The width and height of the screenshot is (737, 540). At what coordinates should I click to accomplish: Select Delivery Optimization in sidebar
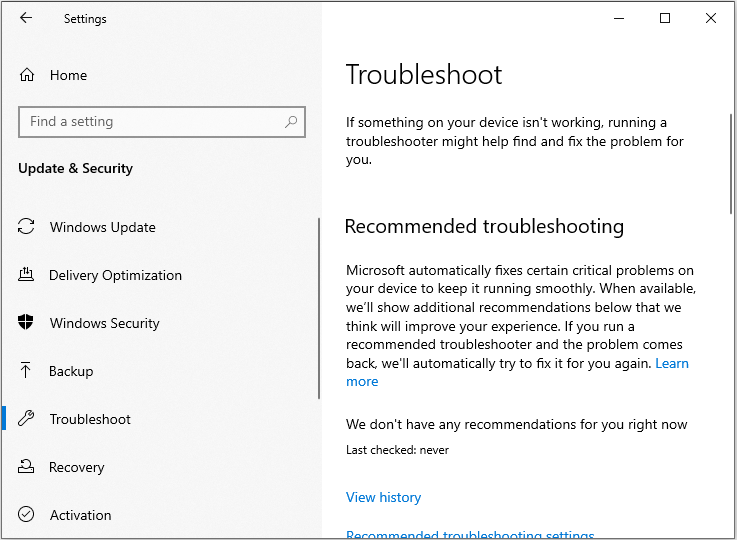(115, 275)
